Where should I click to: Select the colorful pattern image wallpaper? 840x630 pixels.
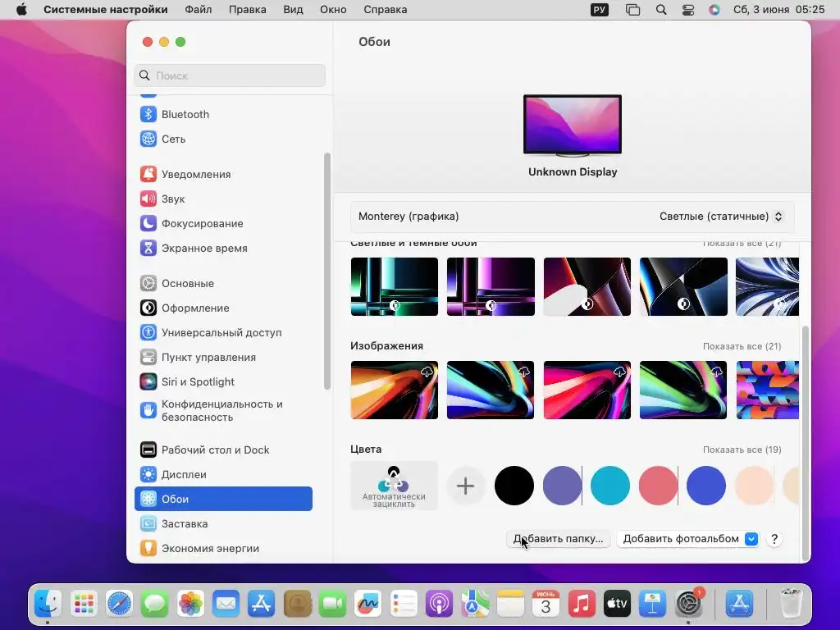point(768,390)
